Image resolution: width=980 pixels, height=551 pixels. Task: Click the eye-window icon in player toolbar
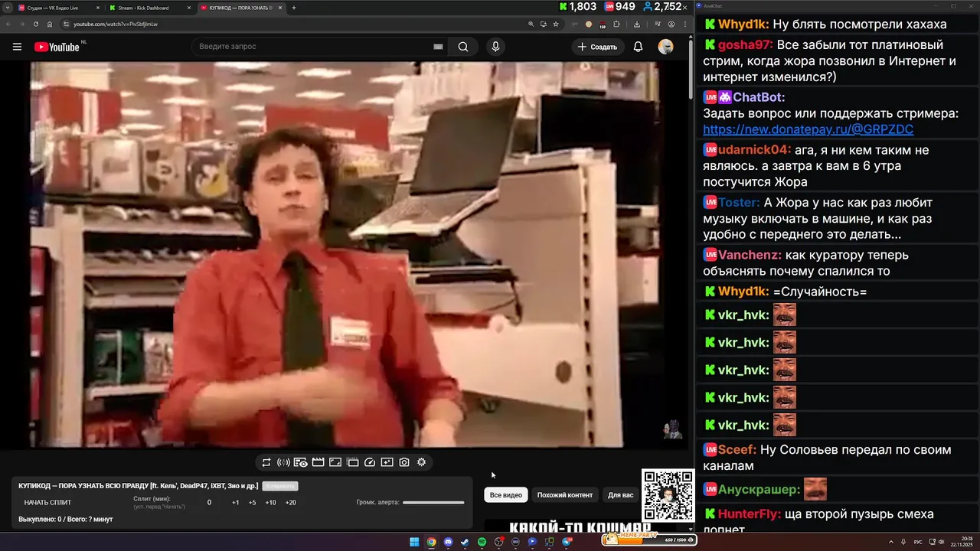pos(301,462)
